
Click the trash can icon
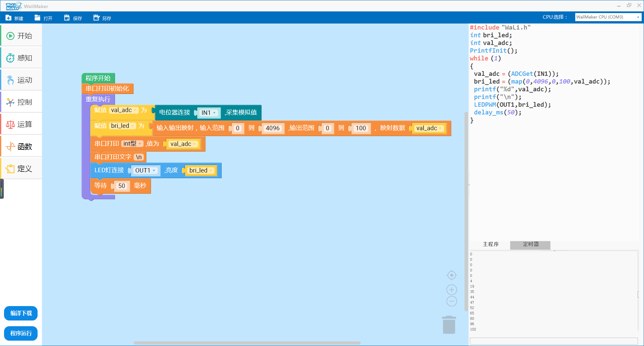(449, 325)
